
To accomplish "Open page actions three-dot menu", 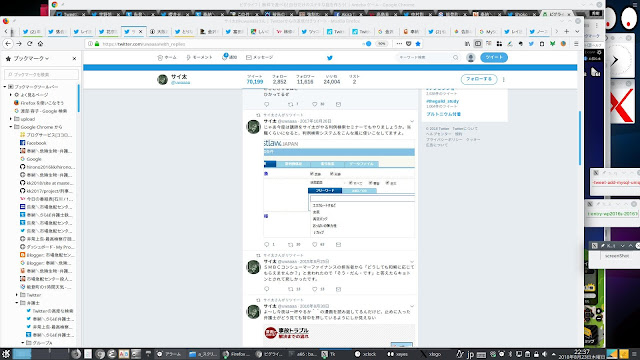I will coord(399,44).
